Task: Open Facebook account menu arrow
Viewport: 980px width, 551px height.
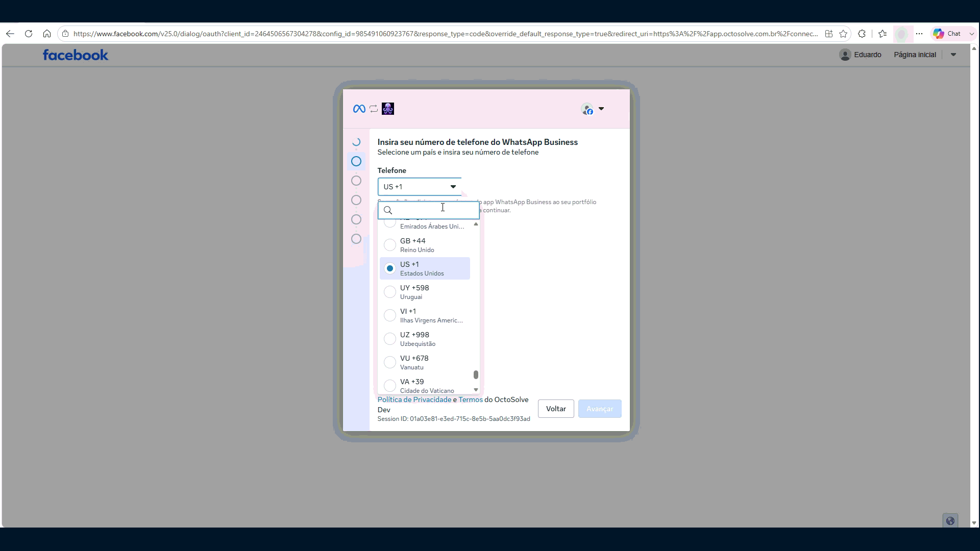Action: [953, 55]
